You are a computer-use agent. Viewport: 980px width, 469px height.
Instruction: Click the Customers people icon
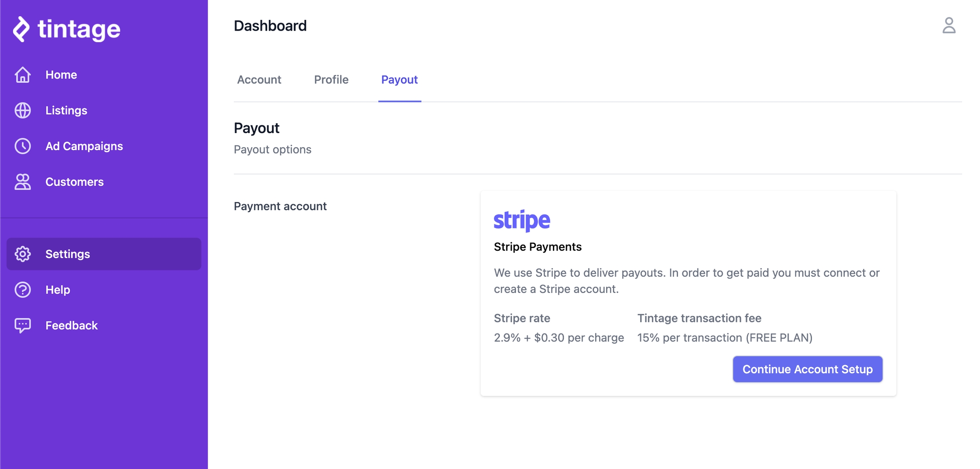[x=23, y=182]
